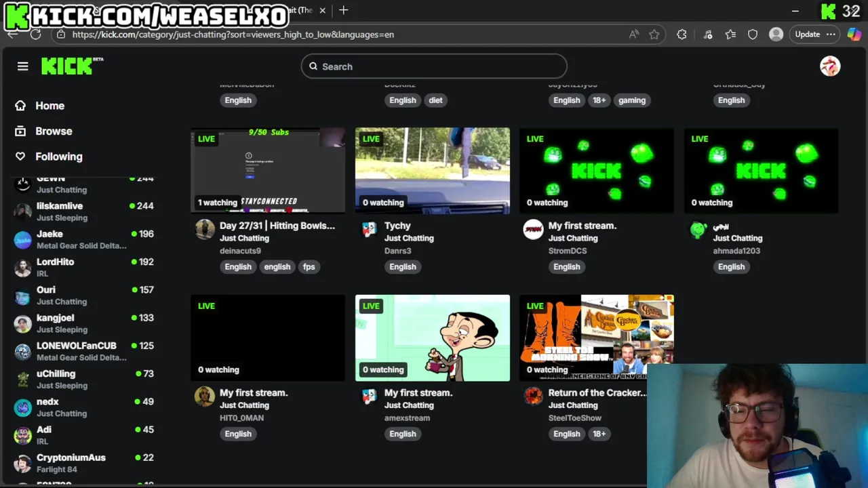Click 18+ tag under SteelToeShow
This screenshot has height=488, width=868.
(x=599, y=434)
